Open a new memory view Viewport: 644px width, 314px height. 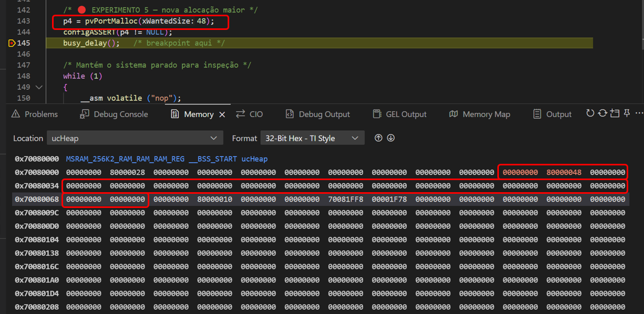click(615, 113)
